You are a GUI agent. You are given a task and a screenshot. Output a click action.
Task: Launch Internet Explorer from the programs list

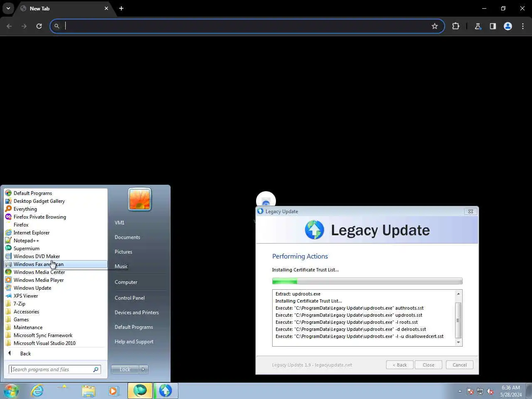56,233
